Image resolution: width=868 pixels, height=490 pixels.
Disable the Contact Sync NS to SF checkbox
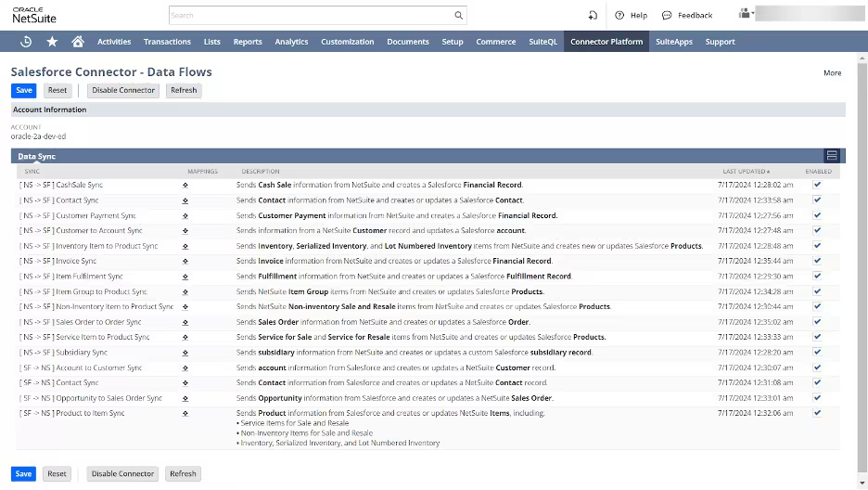coord(817,200)
